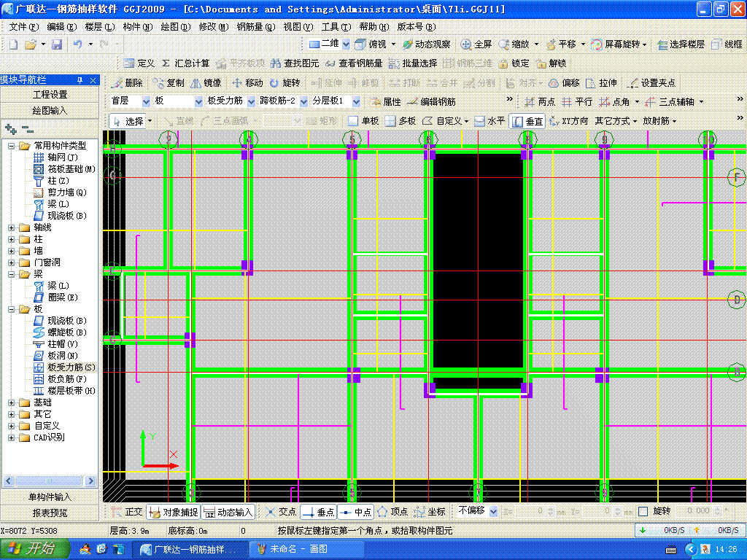Expand the 轴线 tree folder

pos(12,227)
